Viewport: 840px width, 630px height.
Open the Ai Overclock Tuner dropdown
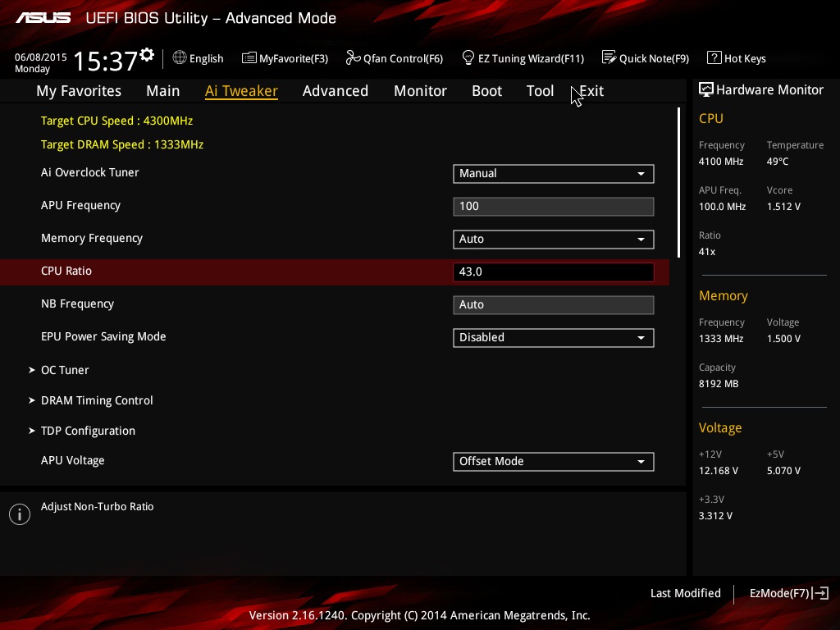tap(554, 174)
